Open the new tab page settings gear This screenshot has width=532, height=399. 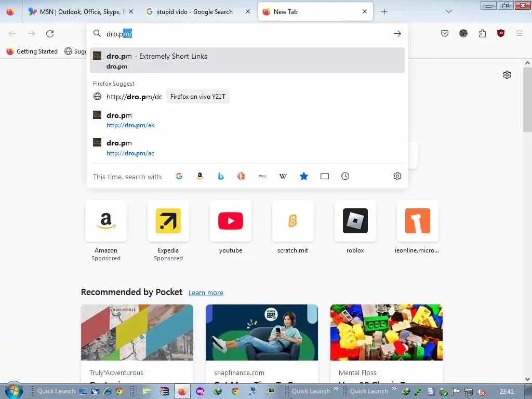point(507,75)
